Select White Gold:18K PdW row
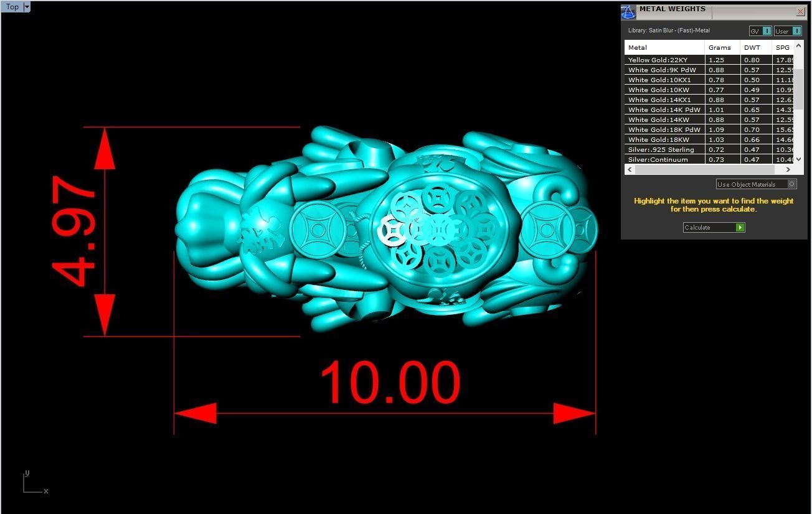The height and width of the screenshot is (514, 812). (709, 129)
